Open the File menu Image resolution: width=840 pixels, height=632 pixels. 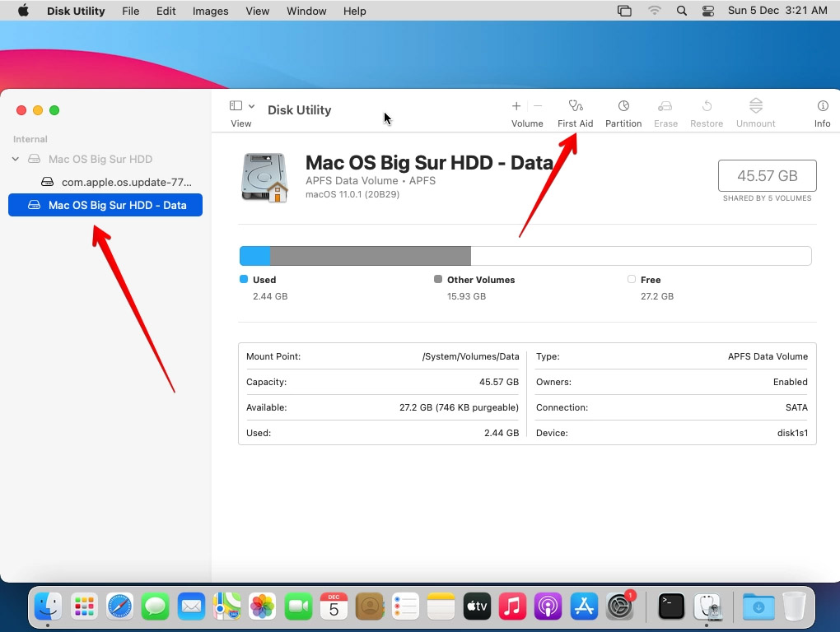click(131, 11)
